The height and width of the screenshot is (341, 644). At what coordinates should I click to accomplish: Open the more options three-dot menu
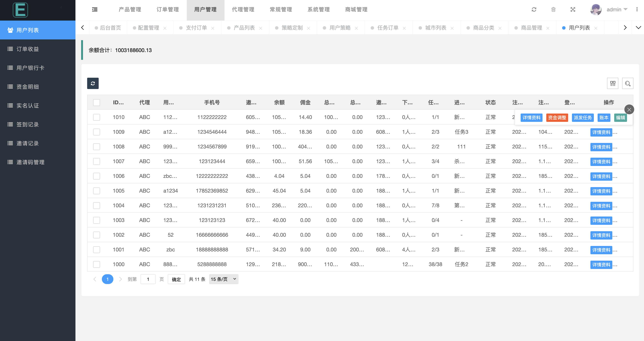[638, 9]
